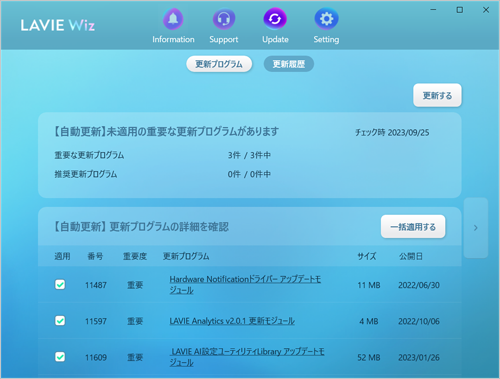This screenshot has height=379, width=500.
Task: Click the 3件 / 3件中 count
Action: pos(249,155)
